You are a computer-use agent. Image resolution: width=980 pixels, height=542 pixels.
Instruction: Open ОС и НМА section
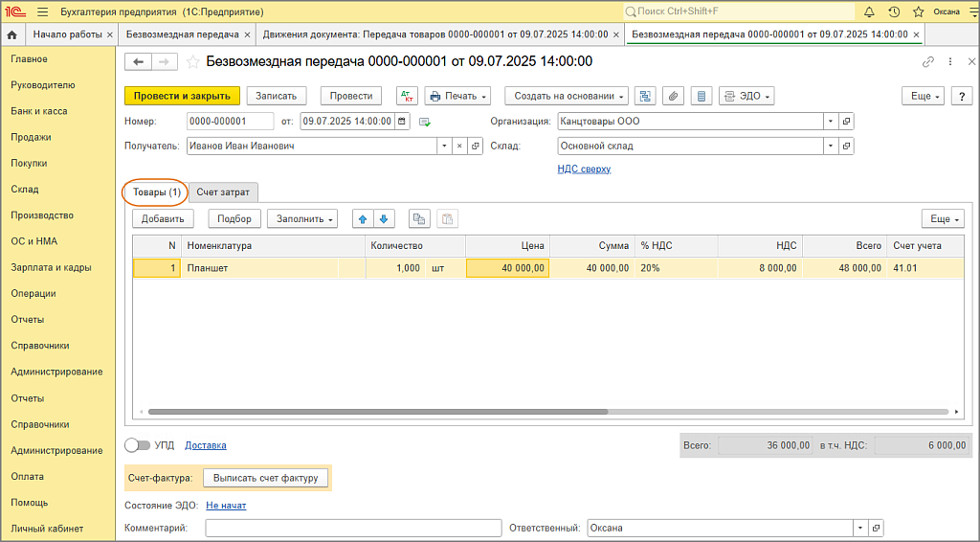tap(33, 241)
